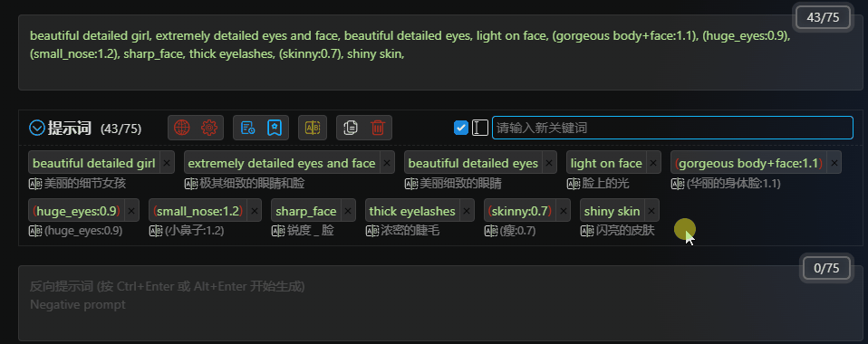Screen dimensions: 868x344
Task: Click the positive prompt text area
Action: click(x=440, y=53)
